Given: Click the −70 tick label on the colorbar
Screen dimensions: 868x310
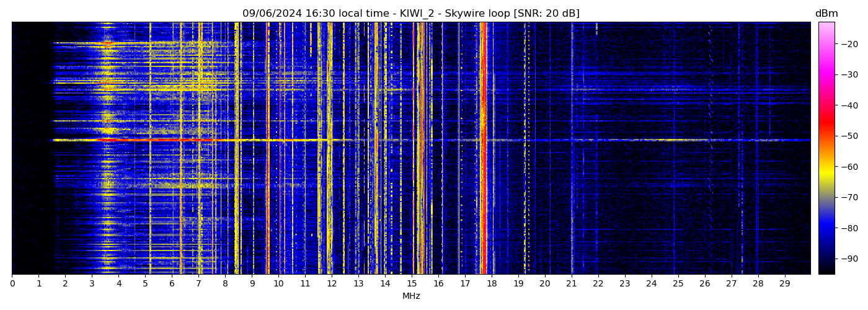Looking at the screenshot, I should [x=848, y=197].
